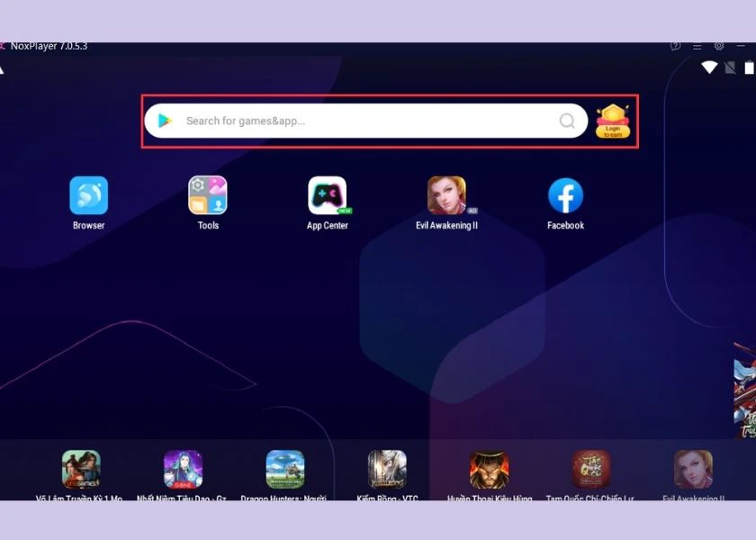This screenshot has height=540, width=756.
Task: Open Tam Quốc Chí game icon
Action: (591, 469)
